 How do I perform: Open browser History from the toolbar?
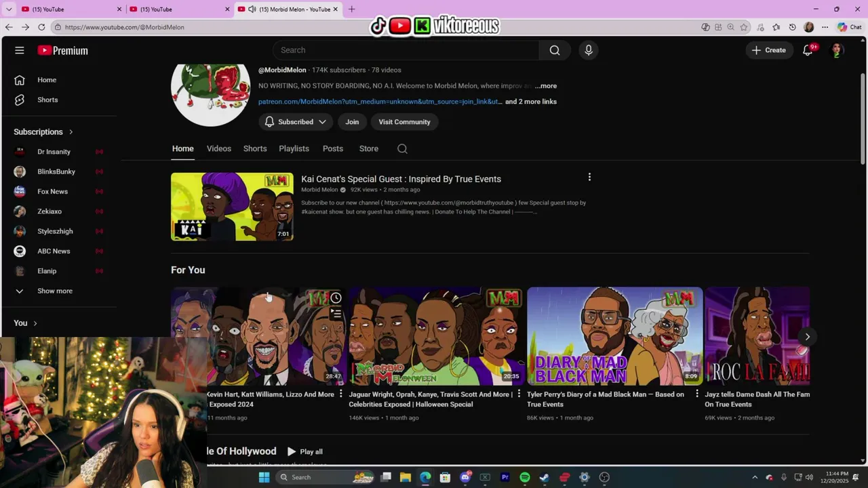793,27
